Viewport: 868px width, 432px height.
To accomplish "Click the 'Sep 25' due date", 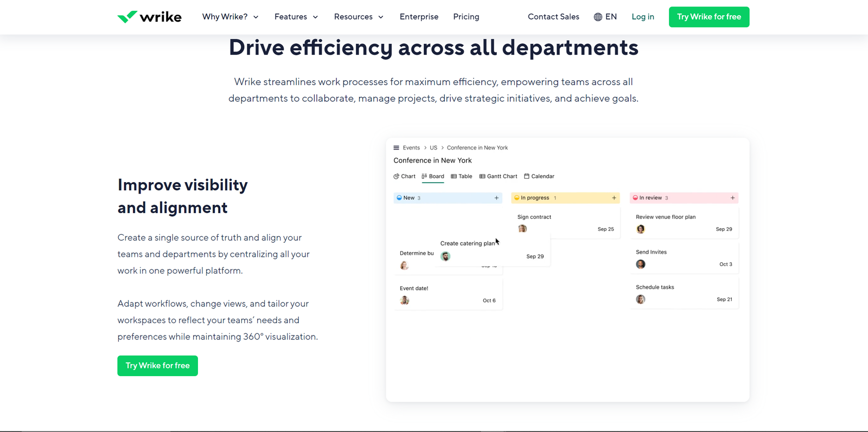I will pos(606,229).
